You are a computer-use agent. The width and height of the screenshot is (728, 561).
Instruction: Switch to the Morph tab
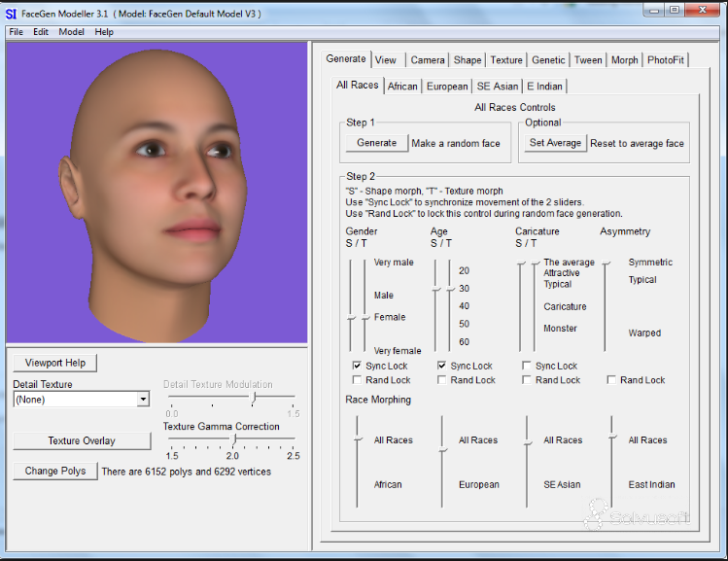click(x=624, y=60)
